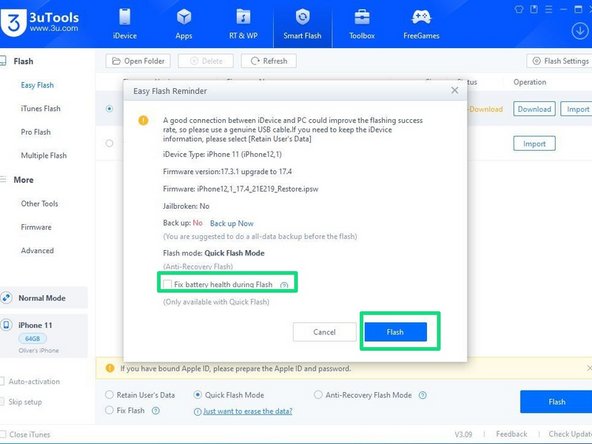Select iTunes Flash in the sidebar
Screen dimensions: 592x444
[x=40, y=108]
